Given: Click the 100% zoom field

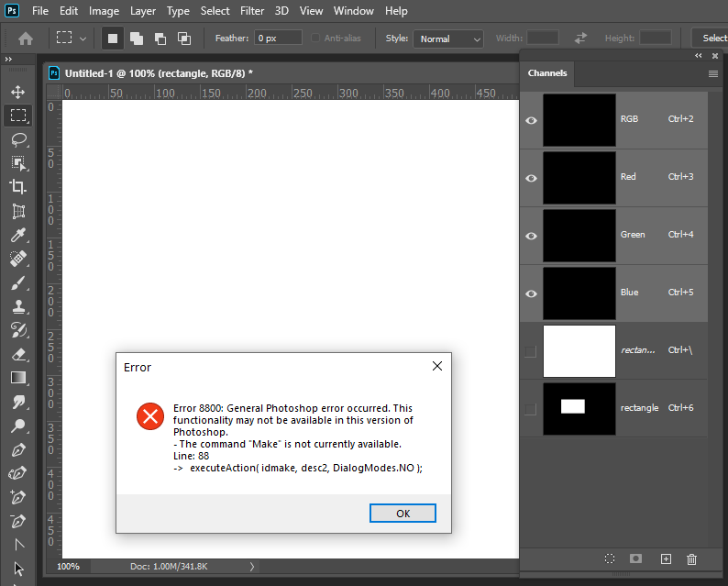Looking at the screenshot, I should 68,567.
